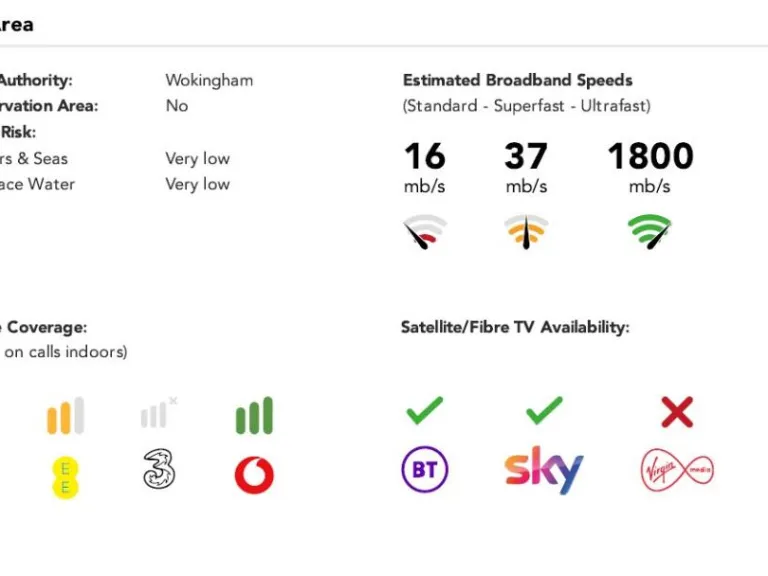Click the Sky logo

[543, 469]
